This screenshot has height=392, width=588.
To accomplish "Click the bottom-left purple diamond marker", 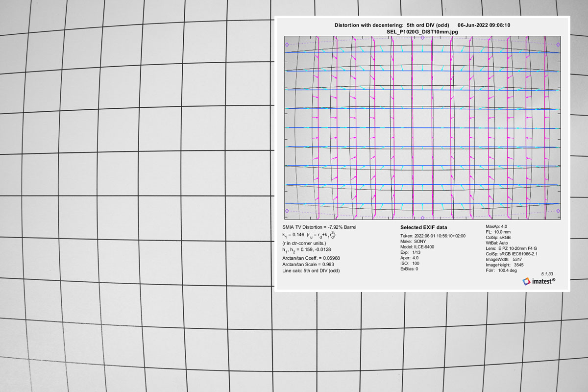I will pyautogui.click(x=287, y=211).
